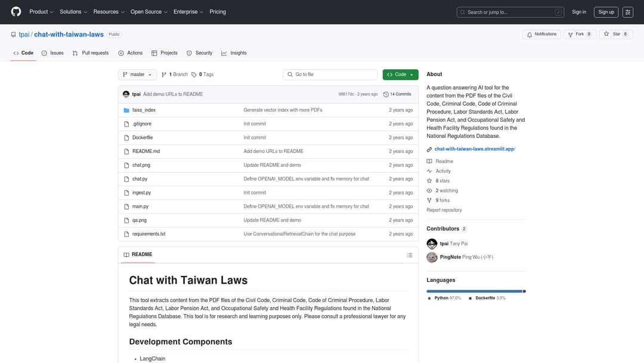This screenshot has width=644, height=363.
Task: Focus the Go to file field
Action: point(330,75)
